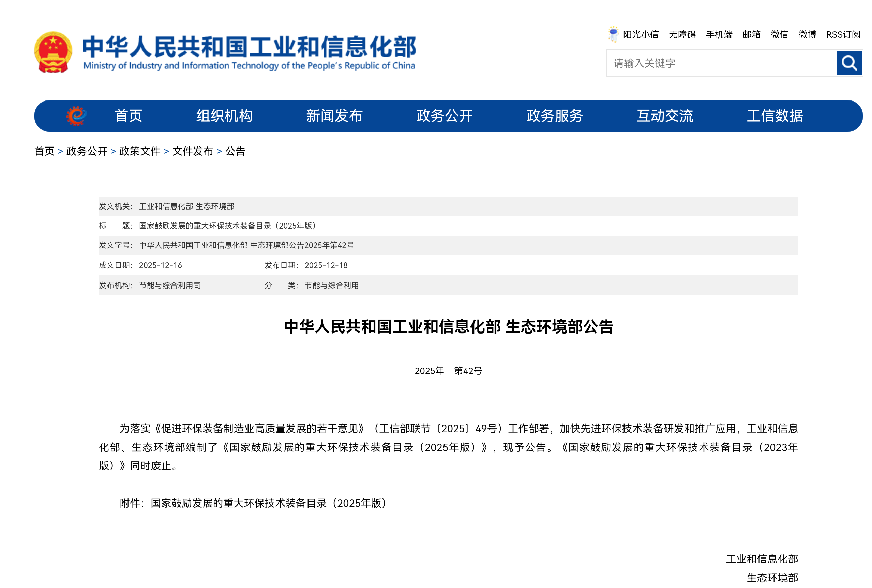Viewport: 872px width, 588px height.
Task: Click the 阳光小信 robot mascot icon
Action: (613, 34)
